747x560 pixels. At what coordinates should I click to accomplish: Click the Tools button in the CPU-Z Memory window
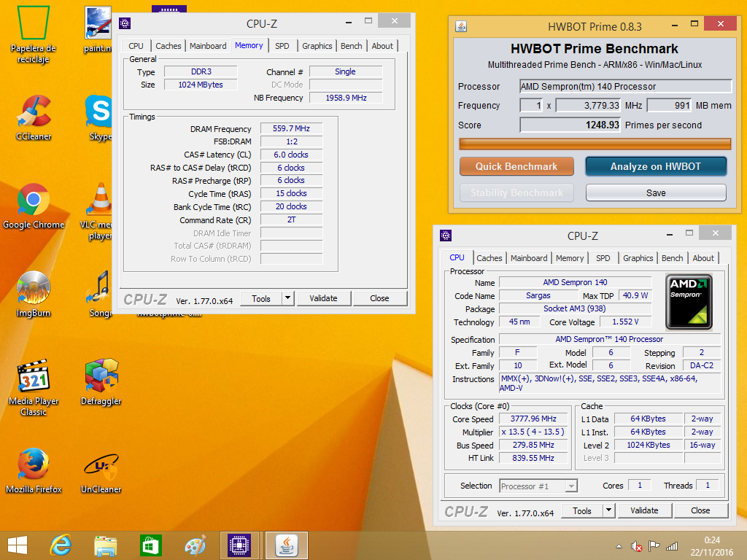click(261, 298)
